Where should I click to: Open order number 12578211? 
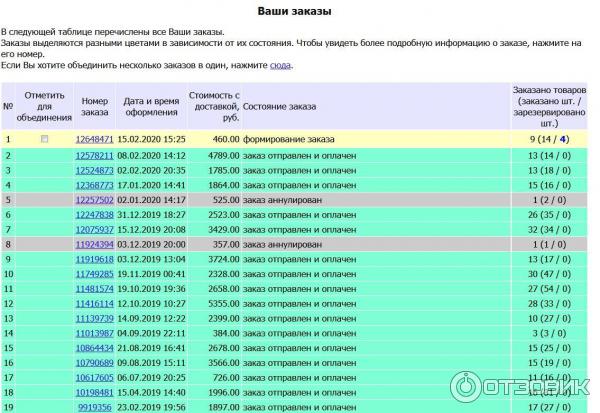pyautogui.click(x=95, y=156)
